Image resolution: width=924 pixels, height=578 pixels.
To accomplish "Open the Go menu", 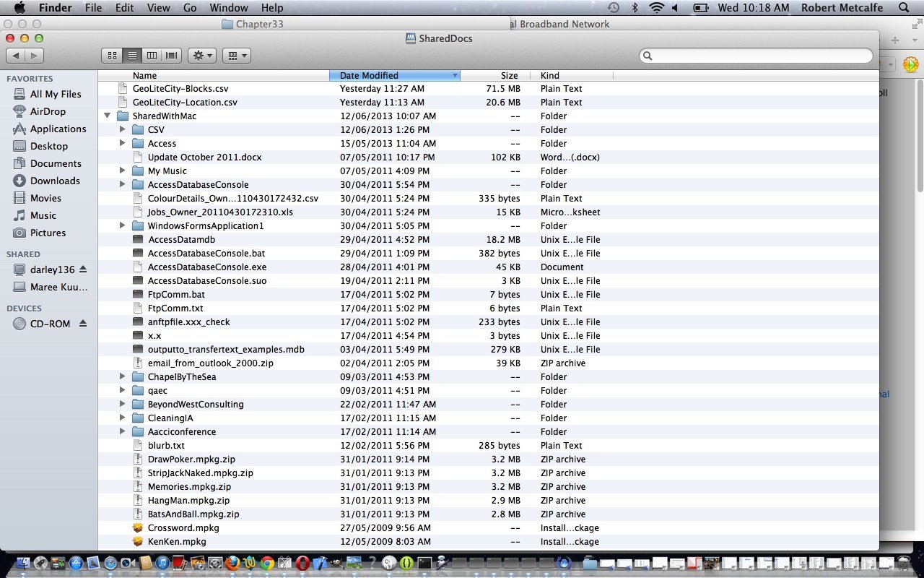I will tap(190, 8).
